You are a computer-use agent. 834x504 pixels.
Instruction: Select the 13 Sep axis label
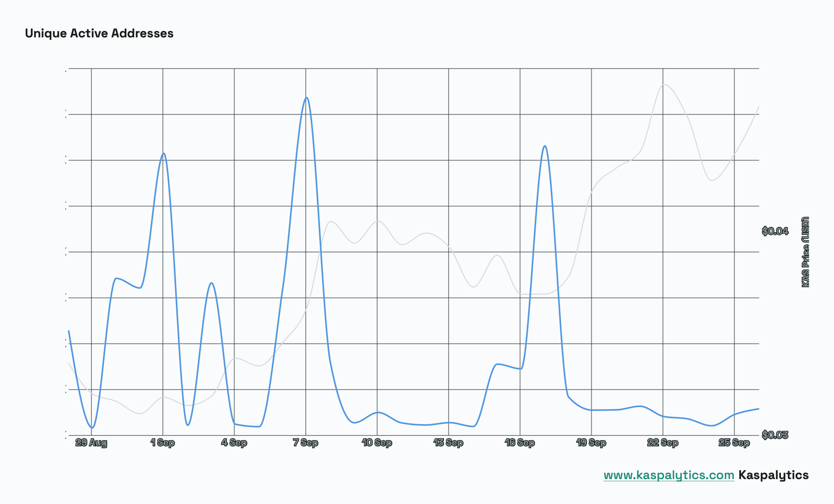point(448,442)
